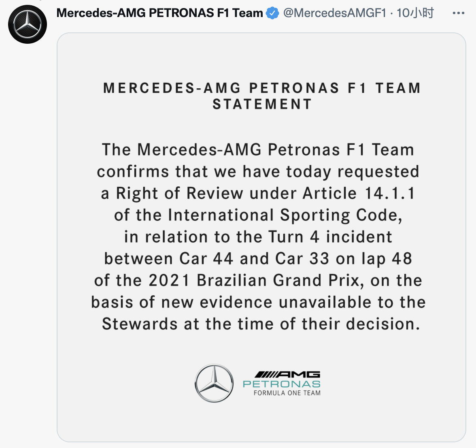Screen dimensions: 476x448
Task: Click 'Car 44' in the statement
Action: tap(206, 259)
